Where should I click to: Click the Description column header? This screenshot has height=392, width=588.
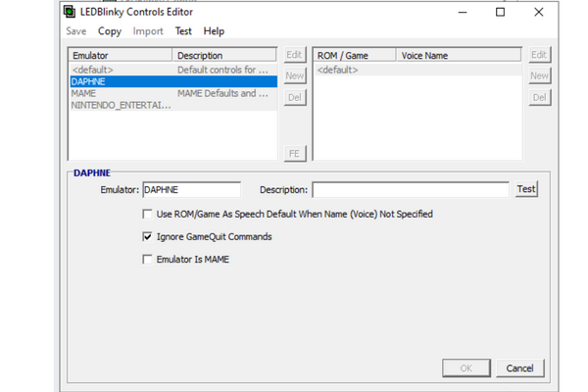click(x=224, y=56)
